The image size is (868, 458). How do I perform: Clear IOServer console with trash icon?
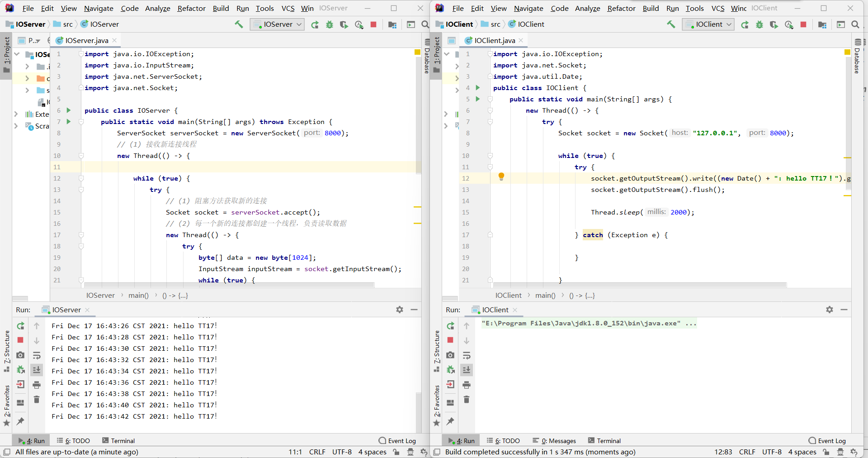(x=37, y=400)
